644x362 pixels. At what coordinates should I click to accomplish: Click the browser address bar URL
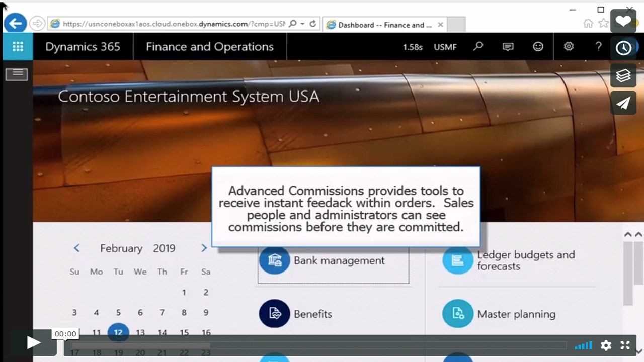(x=174, y=24)
